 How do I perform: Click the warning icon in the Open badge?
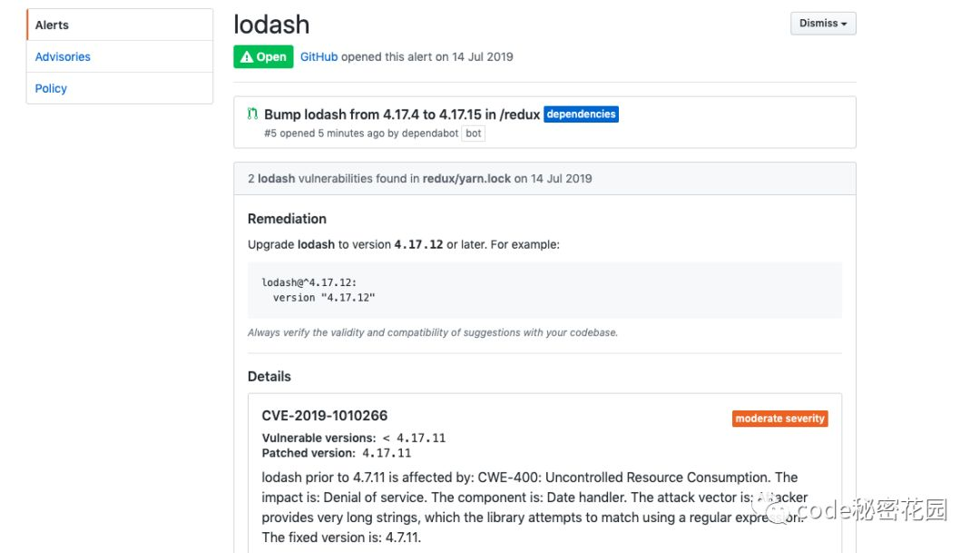click(247, 56)
